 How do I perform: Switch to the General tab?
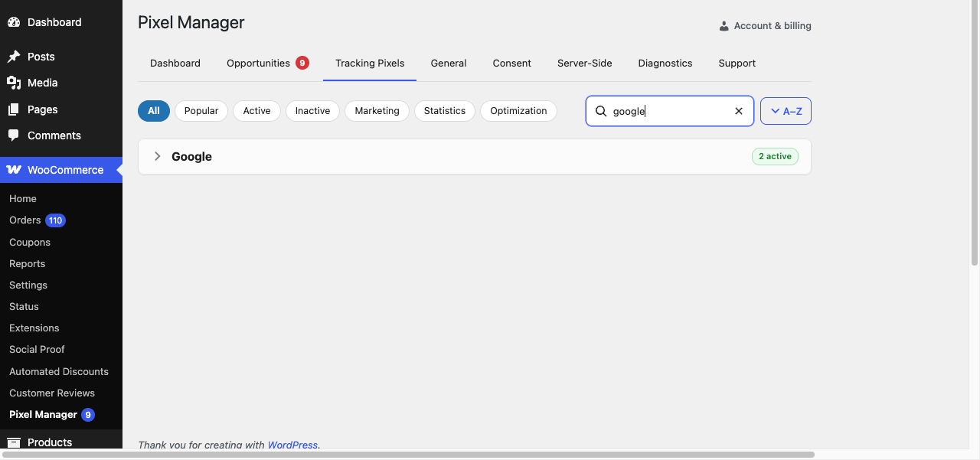tap(449, 64)
